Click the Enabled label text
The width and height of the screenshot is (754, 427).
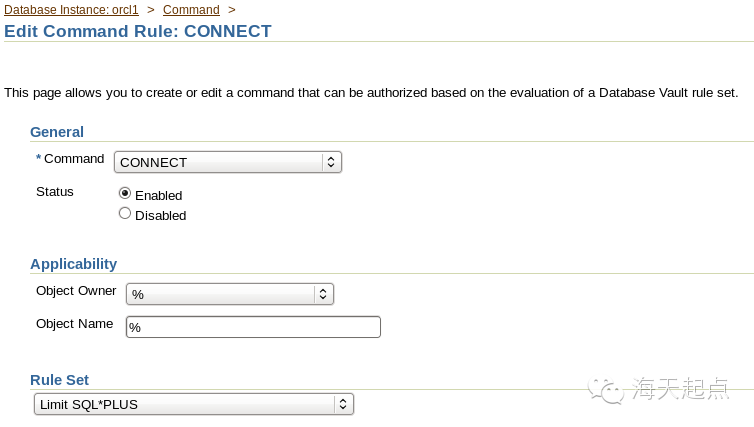[158, 195]
